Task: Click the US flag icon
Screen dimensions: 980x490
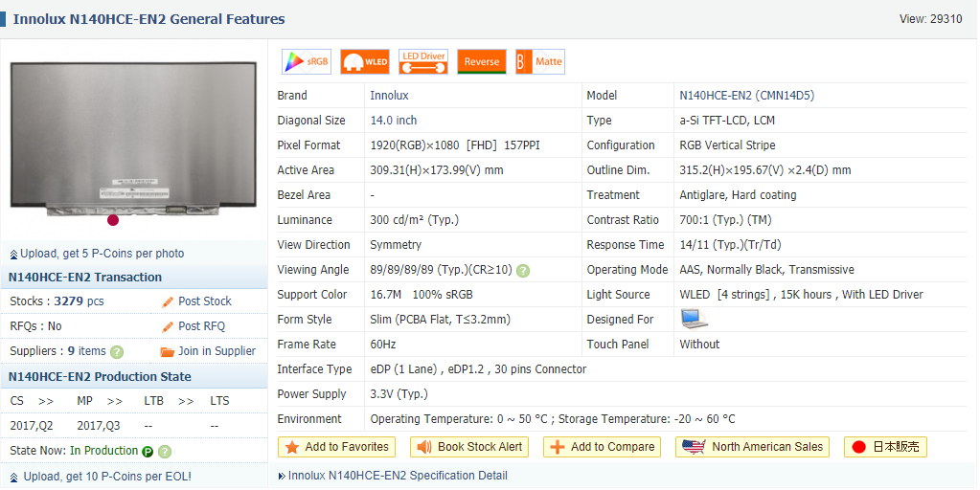Action: click(x=694, y=447)
